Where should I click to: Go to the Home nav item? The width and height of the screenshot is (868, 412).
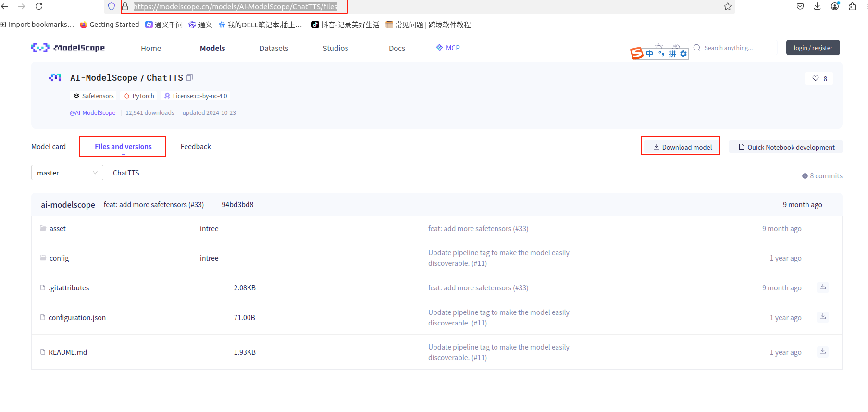click(x=151, y=48)
